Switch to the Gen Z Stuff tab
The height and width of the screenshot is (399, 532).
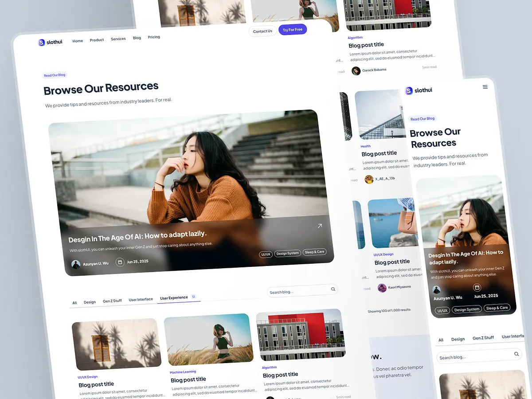112,301
